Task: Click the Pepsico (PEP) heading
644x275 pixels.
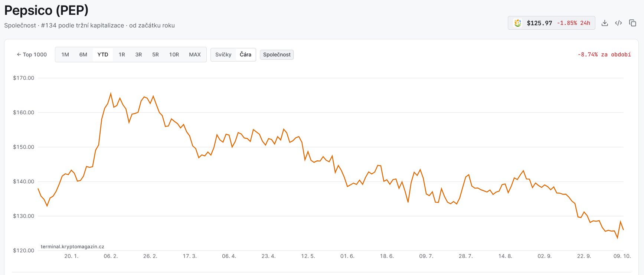Action: pyautogui.click(x=46, y=10)
